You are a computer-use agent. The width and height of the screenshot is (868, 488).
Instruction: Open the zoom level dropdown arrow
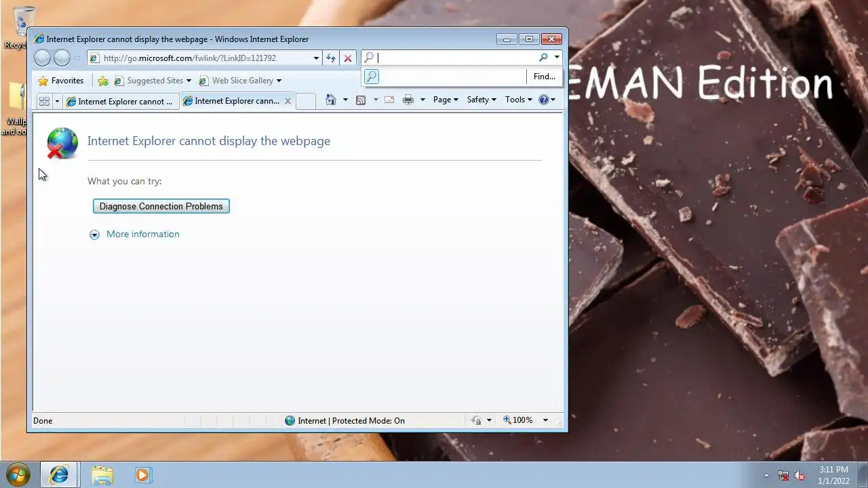click(545, 420)
